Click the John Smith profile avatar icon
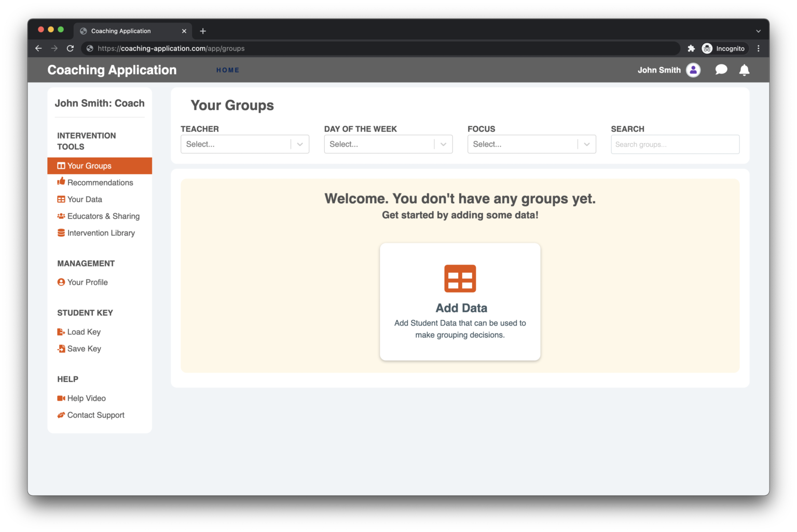Screen dimensions: 797x532 693,69
